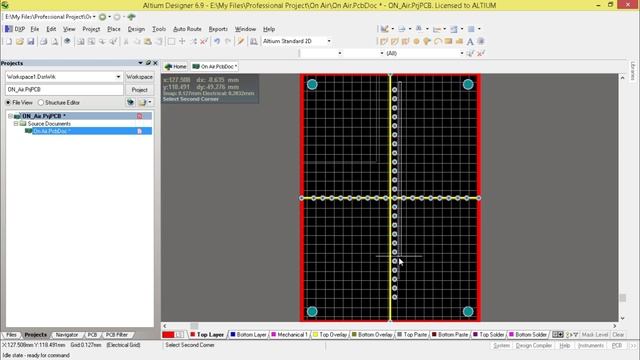Click the Select inside area rectangle icon
This screenshot has width=640, height=360.
coord(171,41)
